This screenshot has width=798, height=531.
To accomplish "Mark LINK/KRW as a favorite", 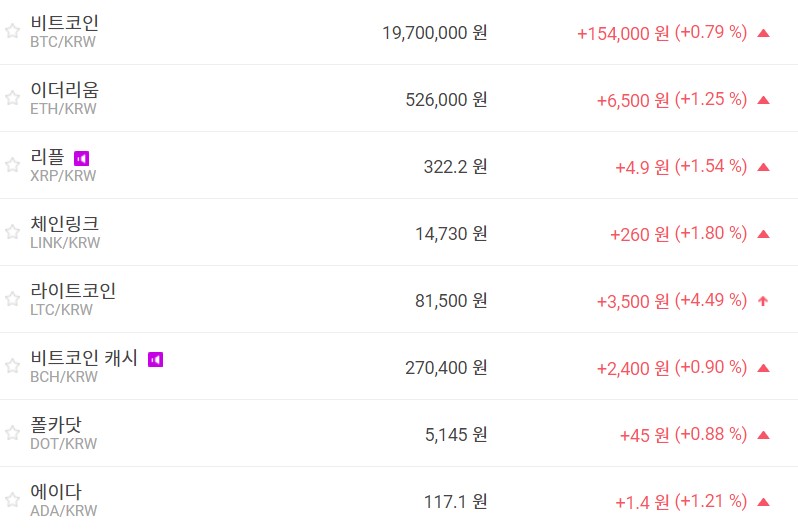I will click(12, 232).
